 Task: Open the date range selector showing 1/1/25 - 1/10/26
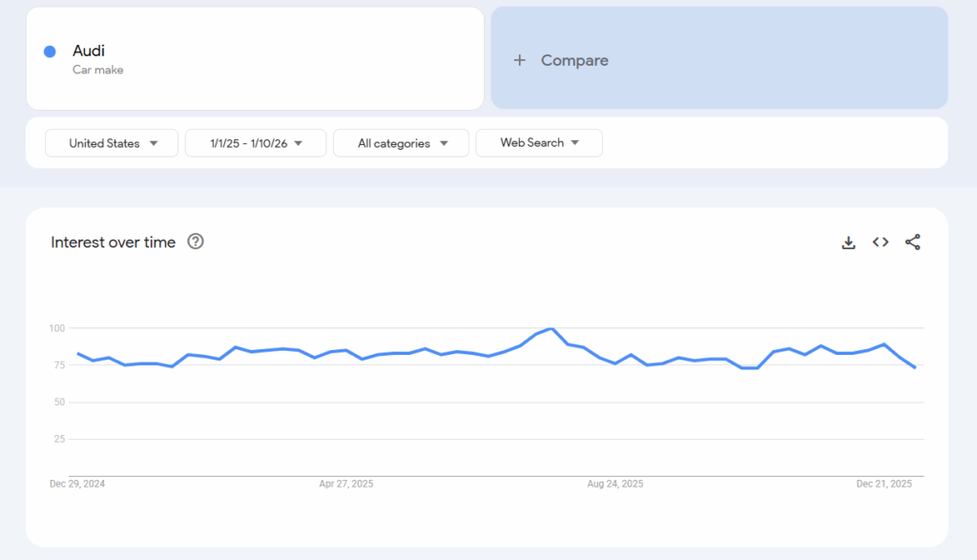click(255, 142)
